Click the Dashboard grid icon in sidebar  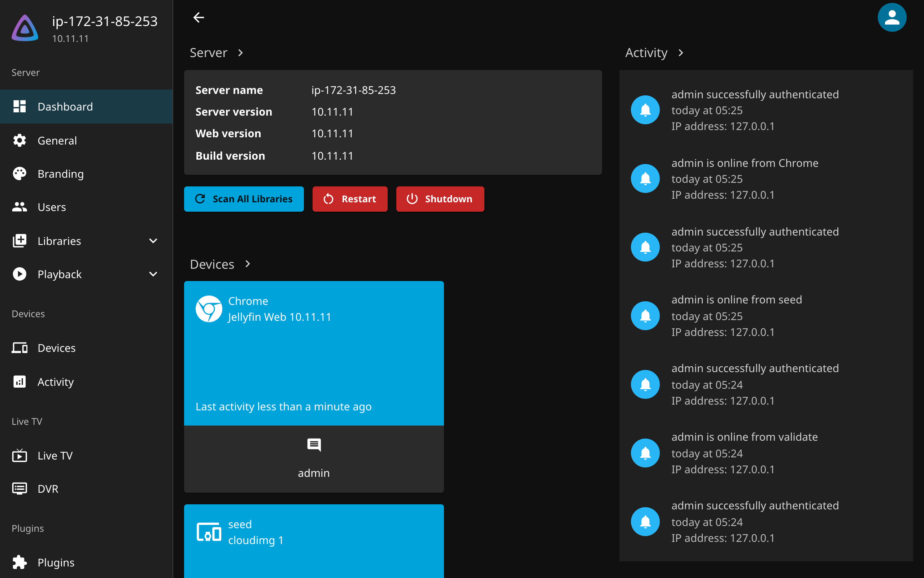19,106
